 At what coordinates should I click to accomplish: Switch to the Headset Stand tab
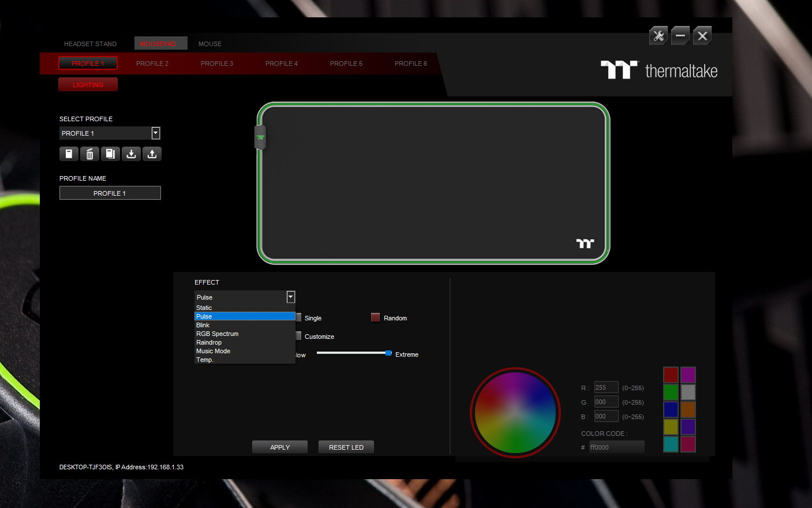pyautogui.click(x=90, y=44)
